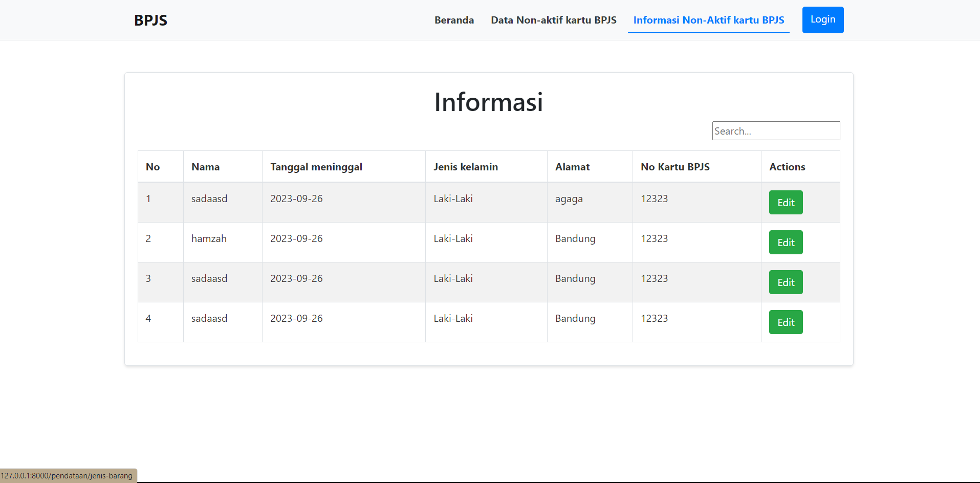Click sadaasd name in row 4
The image size is (980, 483).
tap(209, 318)
